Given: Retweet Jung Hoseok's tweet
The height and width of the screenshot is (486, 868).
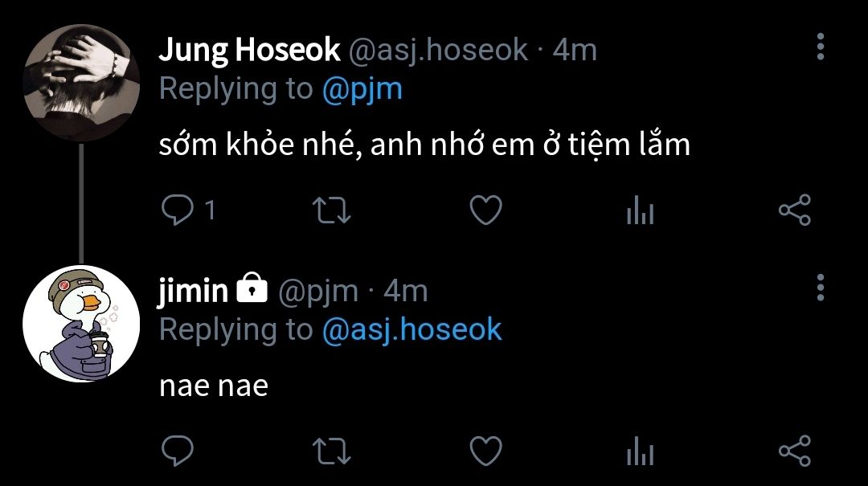Looking at the screenshot, I should coord(330,210).
